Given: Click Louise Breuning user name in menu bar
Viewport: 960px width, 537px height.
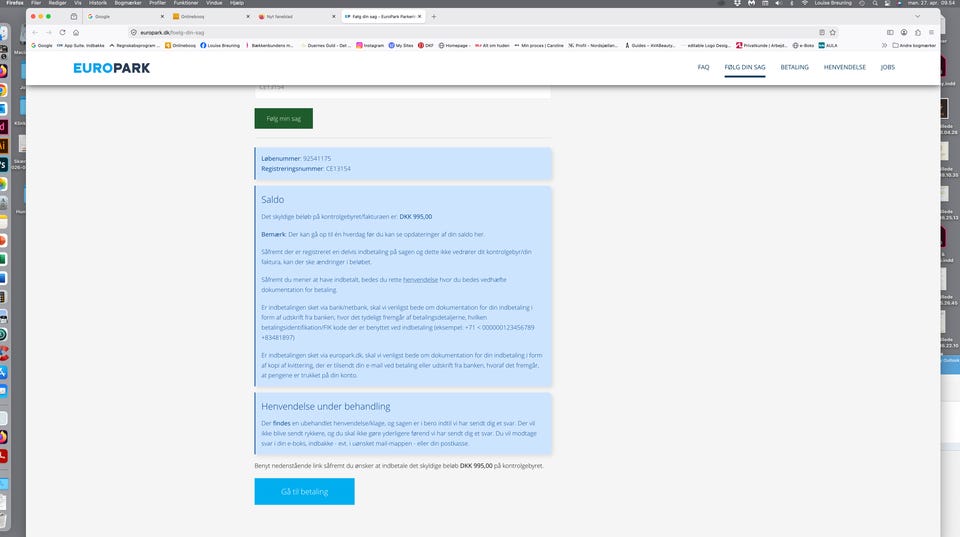Looking at the screenshot, I should (833, 3).
